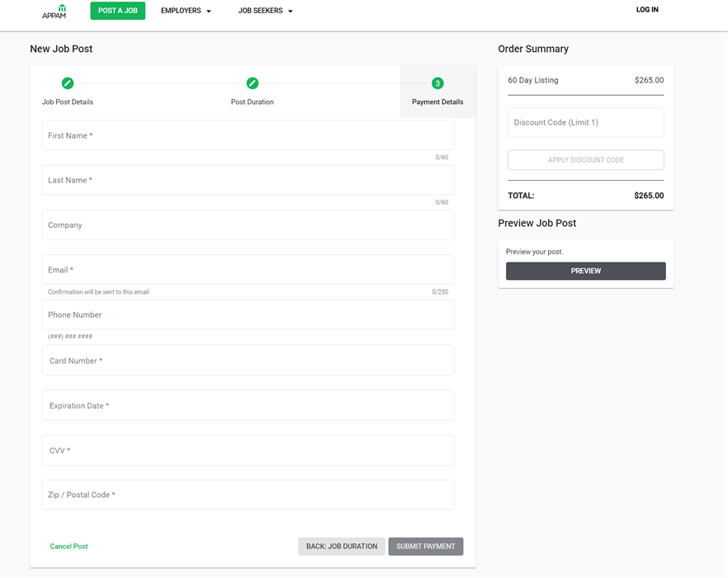
Task: Click the Preview button
Action: pyautogui.click(x=586, y=271)
